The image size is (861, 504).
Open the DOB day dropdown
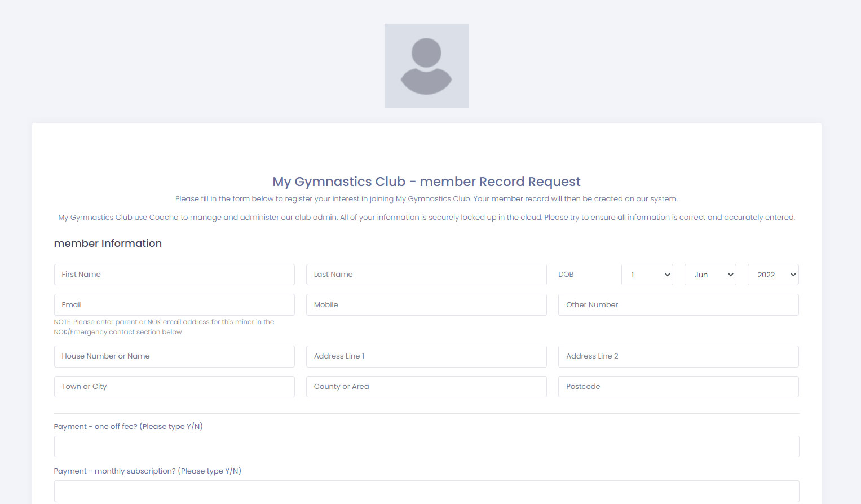647,275
